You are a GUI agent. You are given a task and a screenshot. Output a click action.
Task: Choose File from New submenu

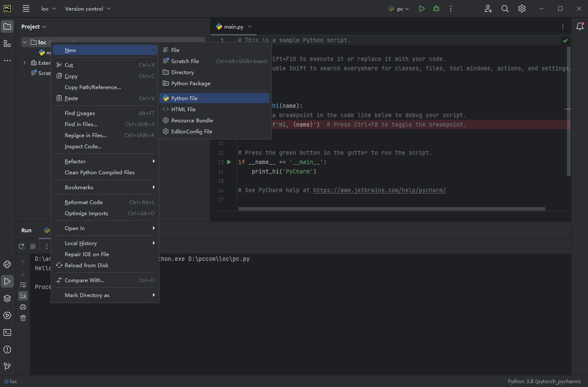click(215, 50)
